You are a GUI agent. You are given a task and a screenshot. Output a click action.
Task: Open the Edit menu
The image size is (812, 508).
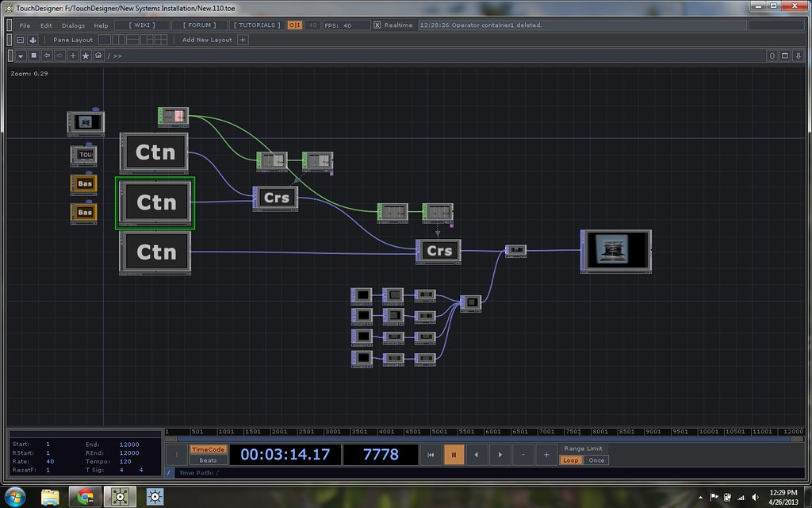click(x=46, y=25)
